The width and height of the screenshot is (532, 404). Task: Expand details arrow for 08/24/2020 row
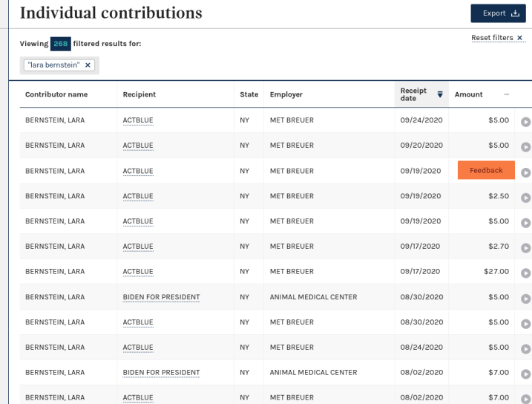click(x=525, y=348)
